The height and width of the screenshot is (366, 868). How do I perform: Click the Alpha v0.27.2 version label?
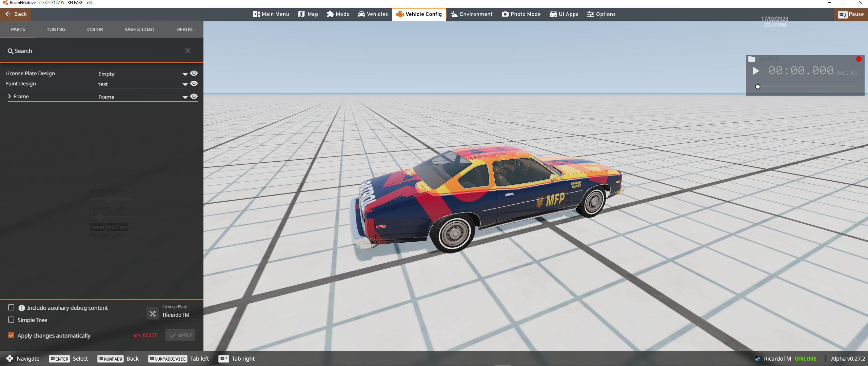click(x=848, y=359)
